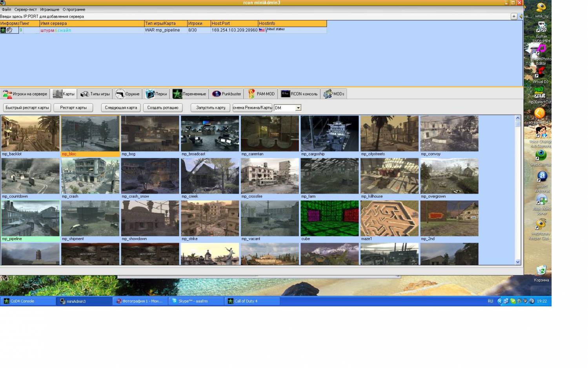Switch to CoD4 Console taskbar item
Screen dimensions: 588x368
pos(28,301)
